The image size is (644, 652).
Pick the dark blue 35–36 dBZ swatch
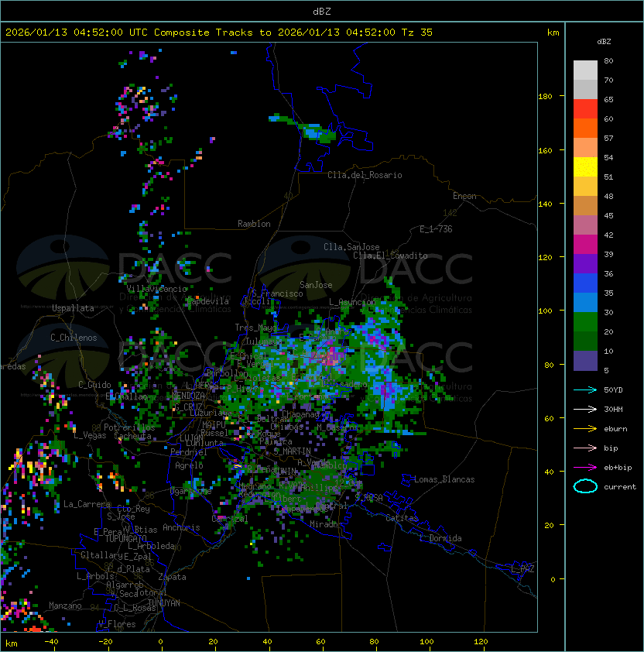(585, 283)
